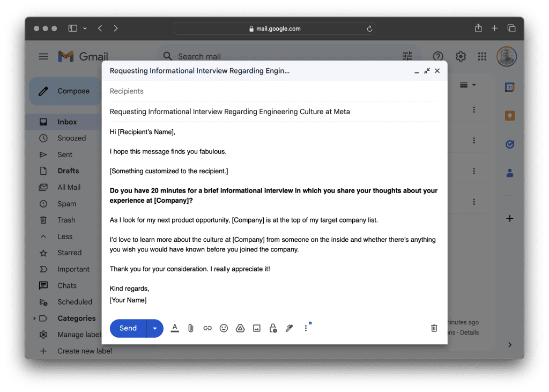Click the subject line field
Viewport: 549px width, 392px height.
tap(274, 112)
